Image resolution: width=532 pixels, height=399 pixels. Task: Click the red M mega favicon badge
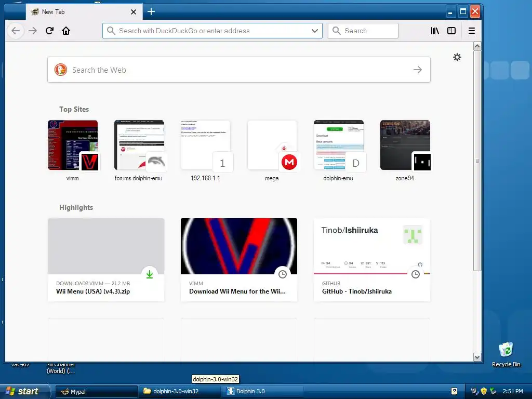[289, 162]
